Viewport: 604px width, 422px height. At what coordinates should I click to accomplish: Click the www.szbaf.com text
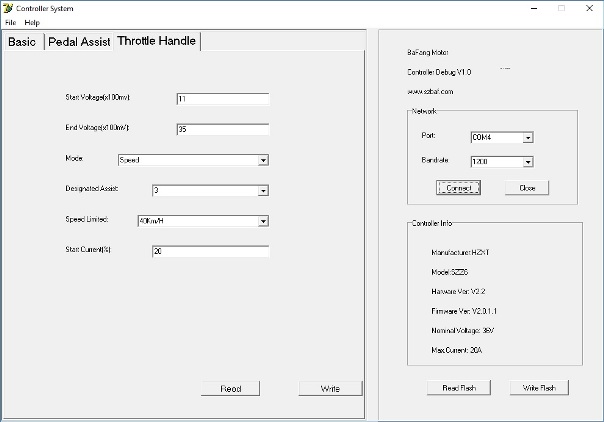[430, 92]
